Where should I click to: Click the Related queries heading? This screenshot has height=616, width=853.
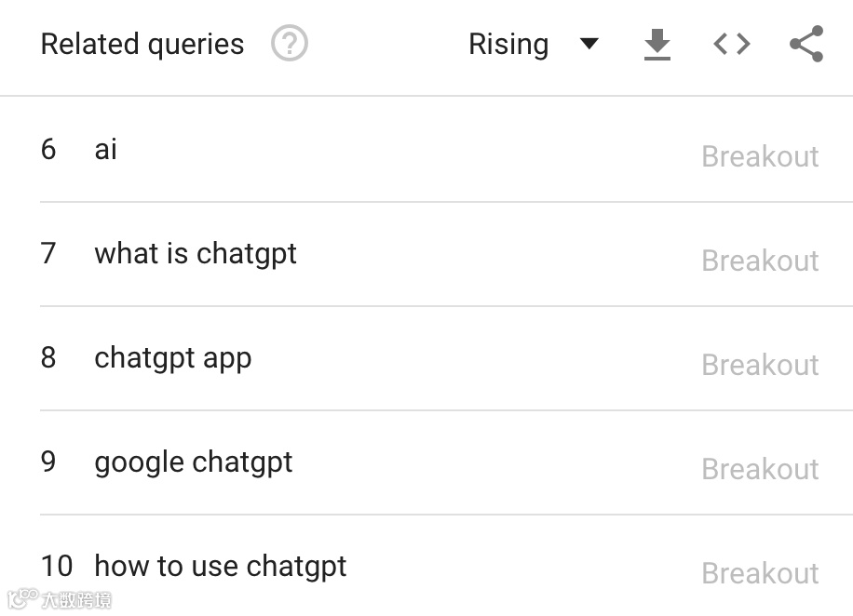click(142, 43)
